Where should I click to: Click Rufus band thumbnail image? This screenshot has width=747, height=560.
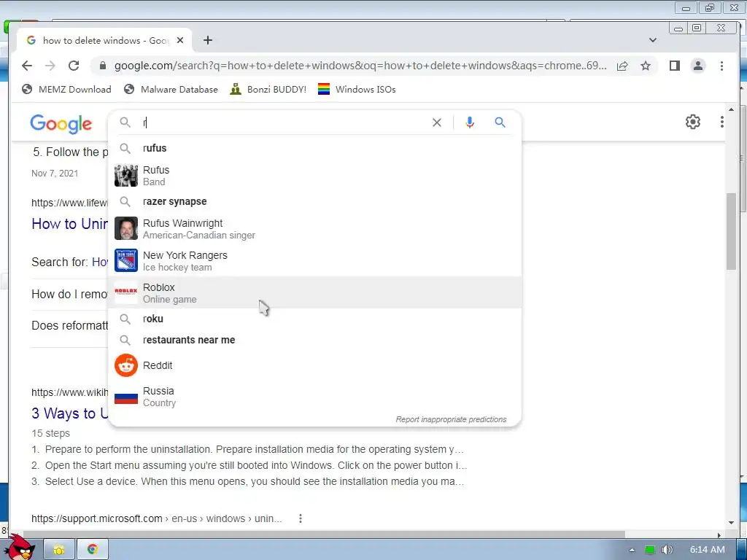click(125, 176)
